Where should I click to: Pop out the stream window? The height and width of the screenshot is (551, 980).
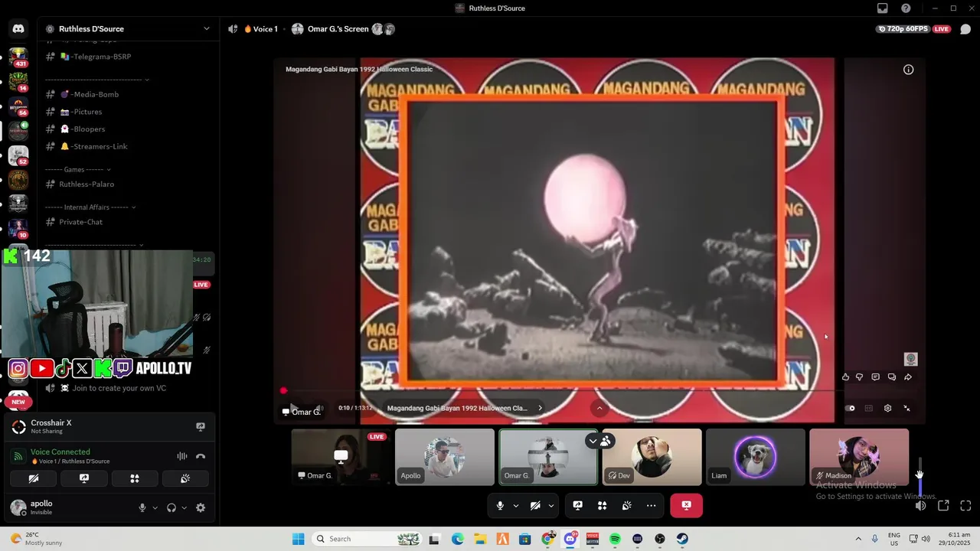tap(943, 506)
